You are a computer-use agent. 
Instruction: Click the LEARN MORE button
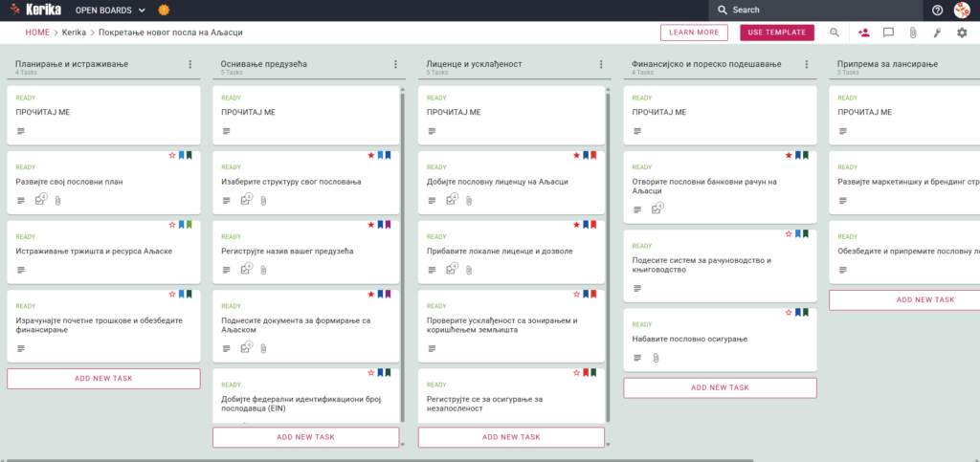click(x=694, y=33)
